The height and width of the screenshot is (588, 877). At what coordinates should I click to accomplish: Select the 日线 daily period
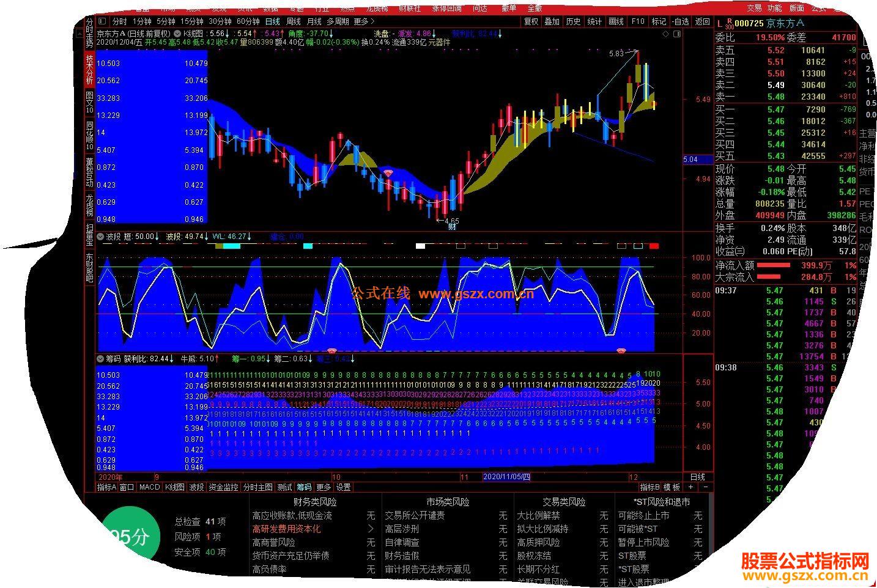coord(272,21)
